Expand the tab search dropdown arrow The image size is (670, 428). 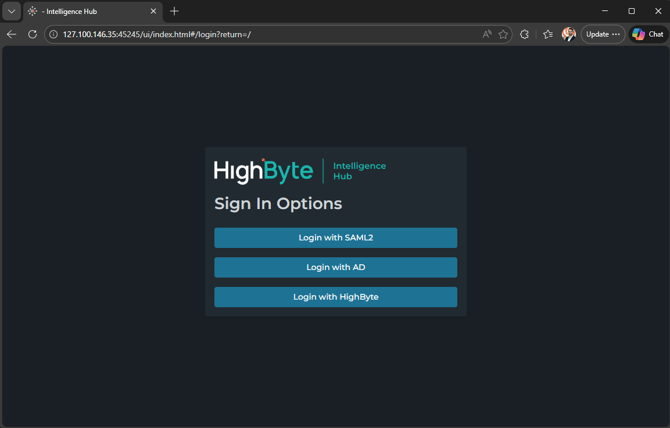click(12, 11)
